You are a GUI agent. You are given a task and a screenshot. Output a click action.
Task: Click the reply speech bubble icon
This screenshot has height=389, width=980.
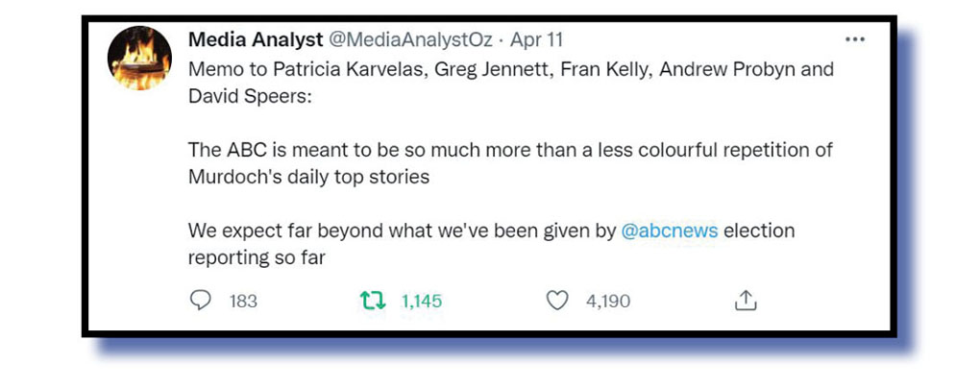pos(200,302)
